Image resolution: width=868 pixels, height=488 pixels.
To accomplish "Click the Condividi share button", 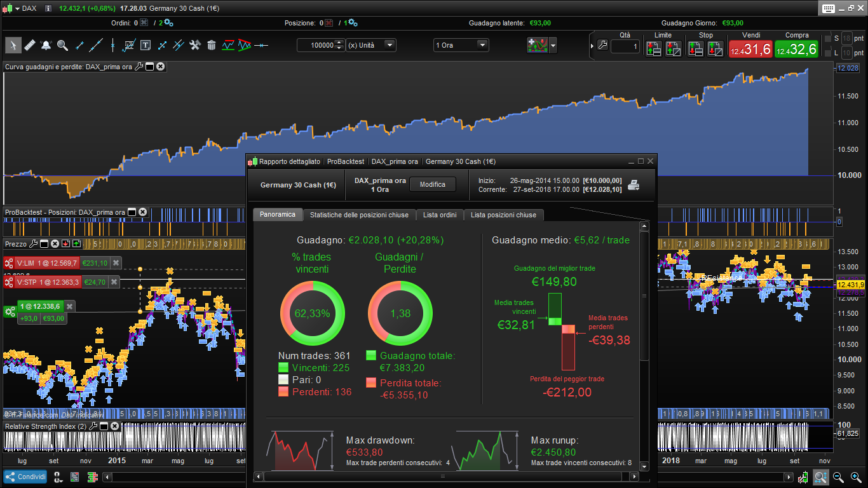I will [25, 477].
